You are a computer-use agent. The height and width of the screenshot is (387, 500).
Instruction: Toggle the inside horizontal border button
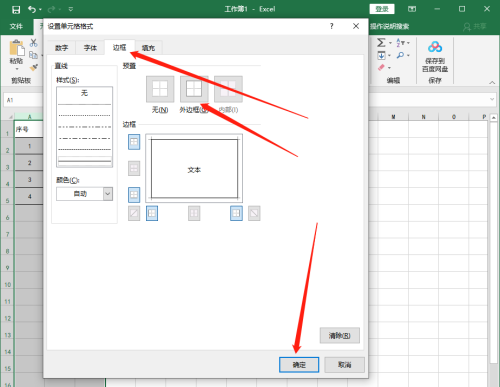coord(134,168)
